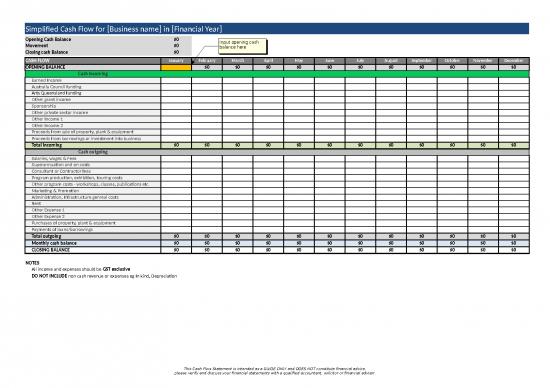Select the November column header

(x=483, y=61)
